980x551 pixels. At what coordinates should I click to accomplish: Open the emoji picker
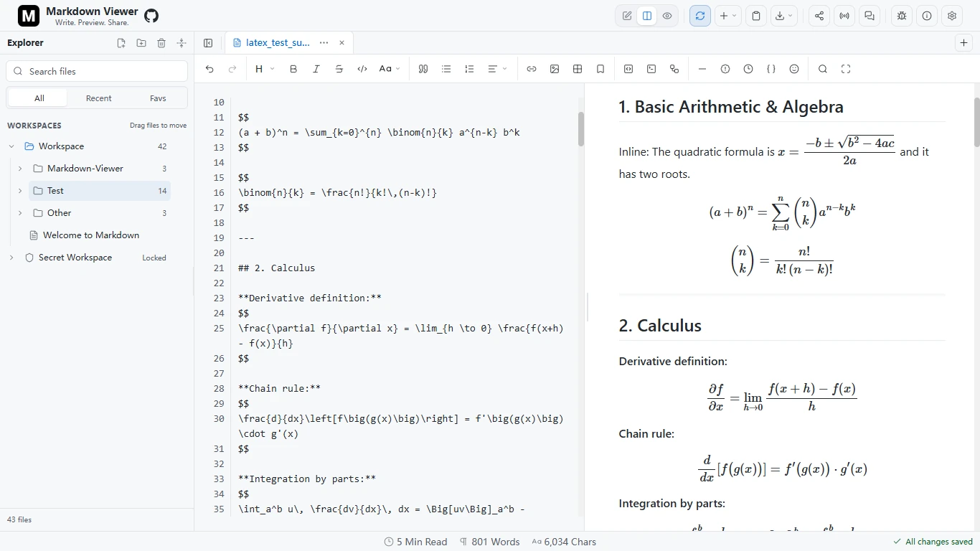coord(794,69)
